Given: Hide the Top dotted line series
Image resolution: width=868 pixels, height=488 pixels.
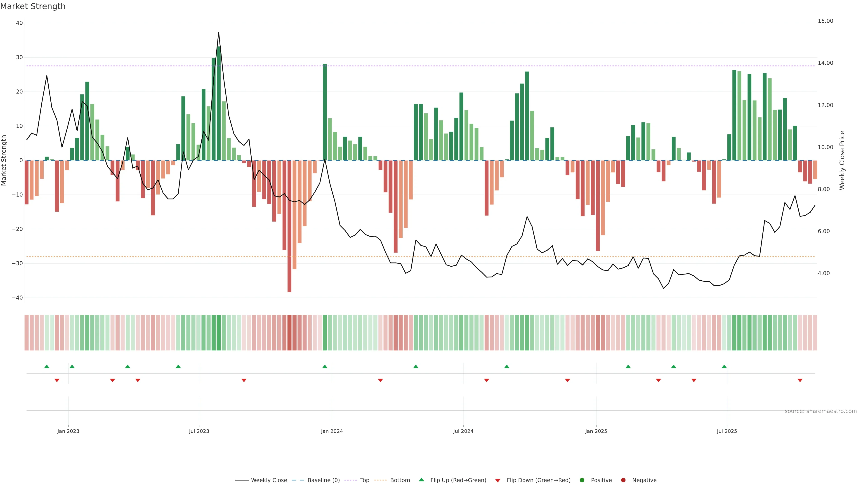Looking at the screenshot, I should pos(364,480).
